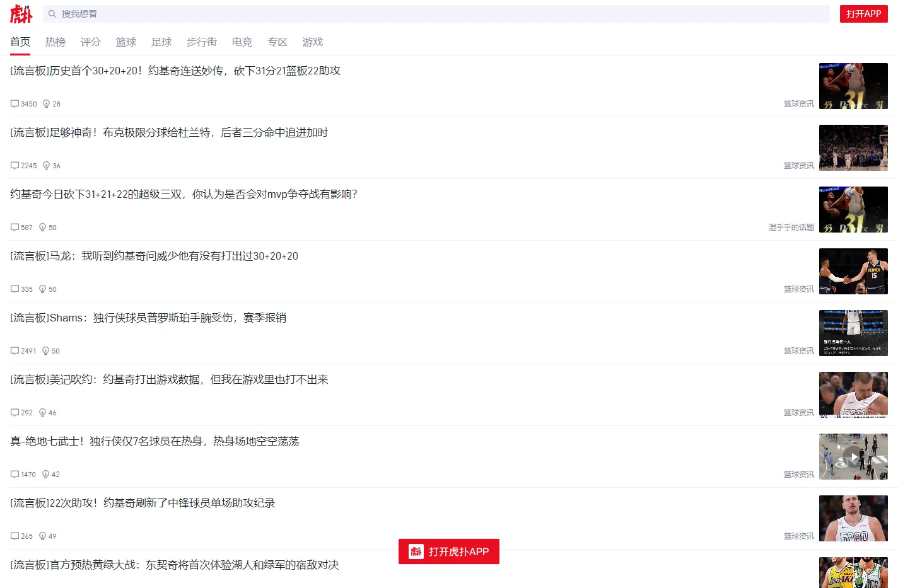Viewport: 898px width, 588px height.
Task: Select the 专区 tab
Action: coord(277,42)
